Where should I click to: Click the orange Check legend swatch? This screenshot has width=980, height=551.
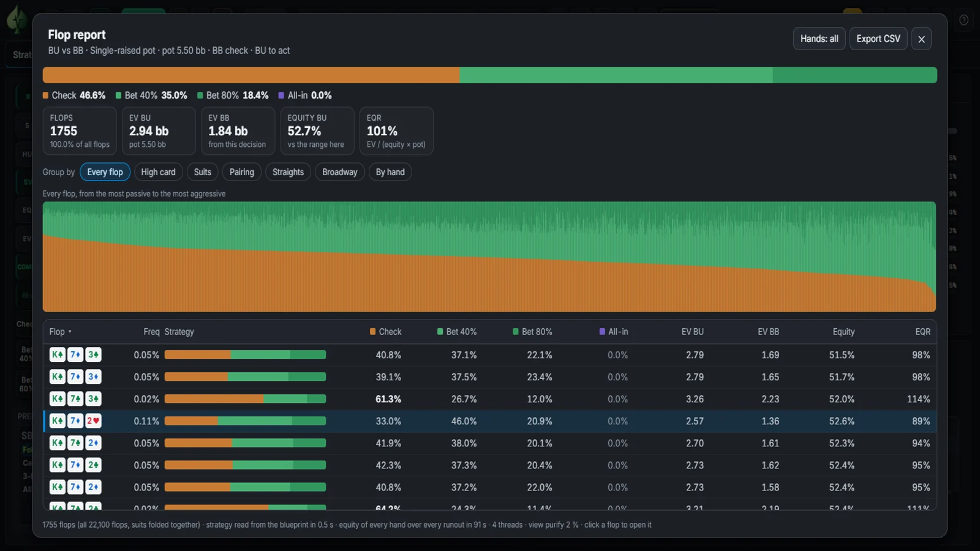click(45, 96)
